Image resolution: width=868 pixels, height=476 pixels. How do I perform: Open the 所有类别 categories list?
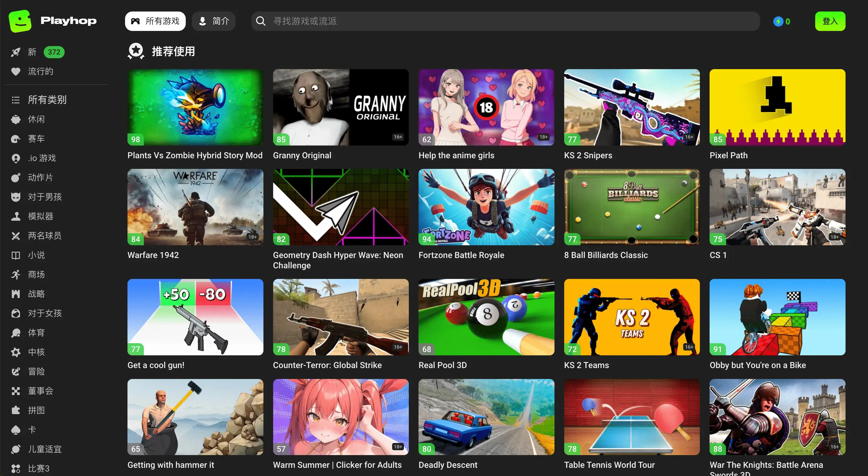point(47,100)
